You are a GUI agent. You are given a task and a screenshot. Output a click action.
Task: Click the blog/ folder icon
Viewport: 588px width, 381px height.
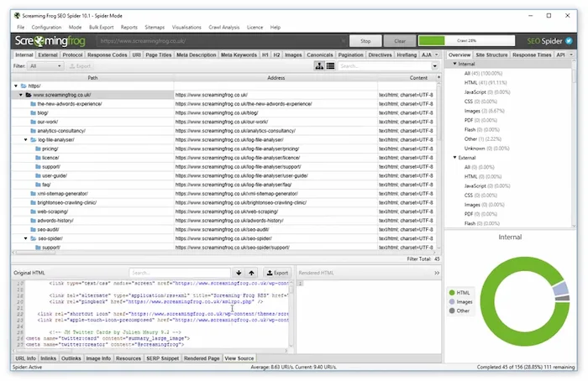click(34, 112)
